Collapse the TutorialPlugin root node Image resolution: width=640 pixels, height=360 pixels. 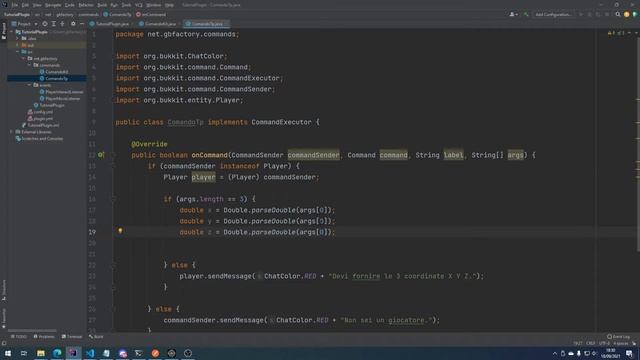coord(12,32)
